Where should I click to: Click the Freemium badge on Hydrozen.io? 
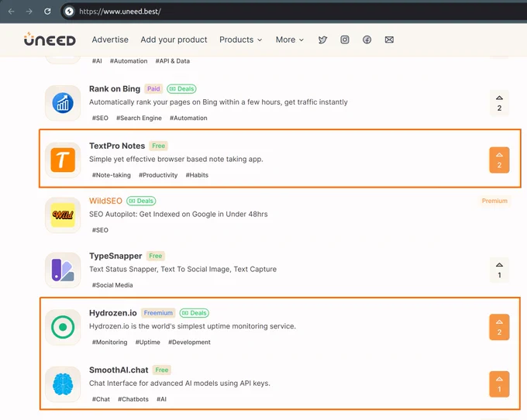coord(158,313)
